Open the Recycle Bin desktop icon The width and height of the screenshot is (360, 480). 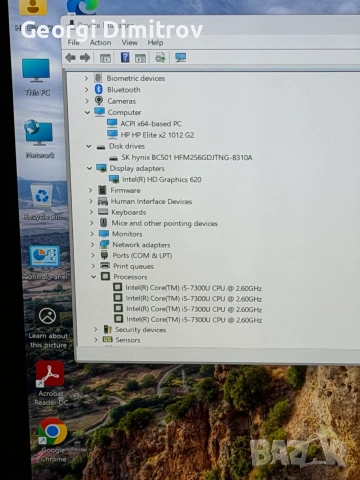point(42,202)
